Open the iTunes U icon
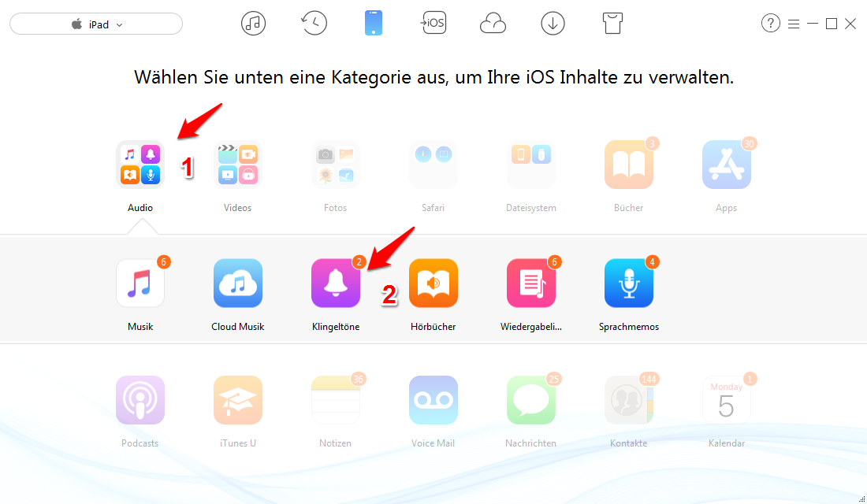The height and width of the screenshot is (504, 867). pos(238,400)
